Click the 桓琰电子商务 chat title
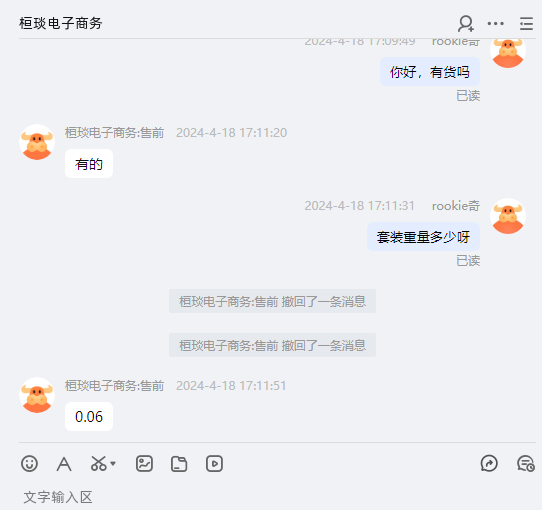Screen dimensions: 542x510 (61, 24)
